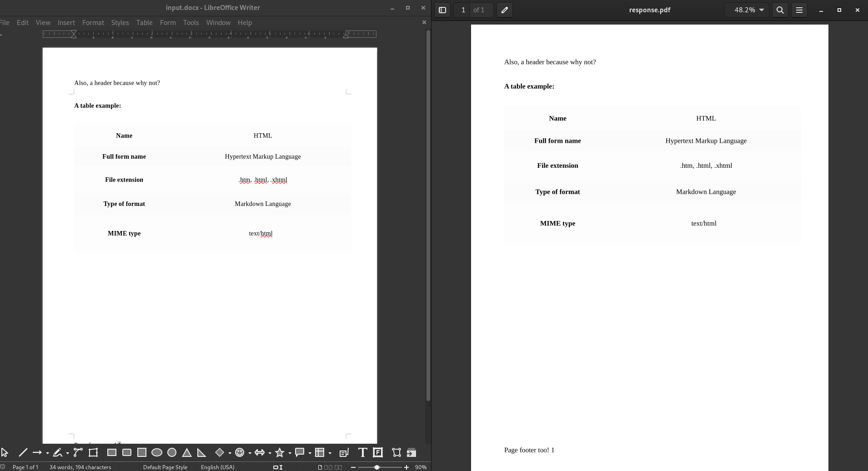Click the zoom in plus button
This screenshot has height=471, width=868.
click(x=406, y=467)
